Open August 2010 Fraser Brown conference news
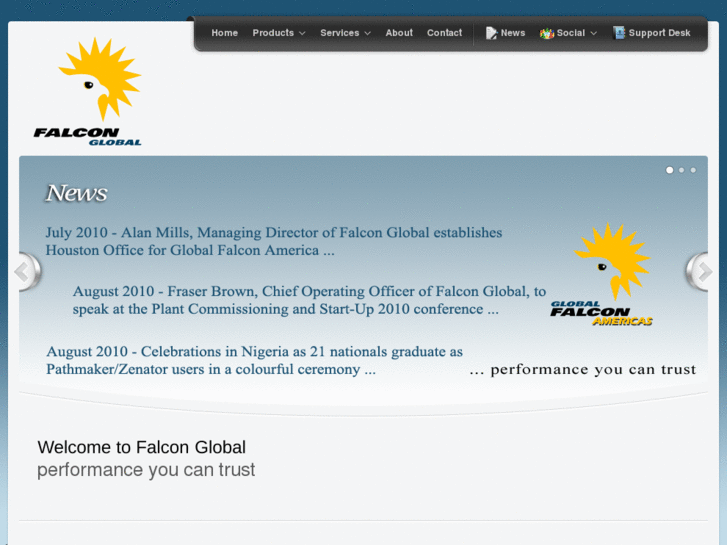Image resolution: width=727 pixels, height=545 pixels. [x=309, y=300]
